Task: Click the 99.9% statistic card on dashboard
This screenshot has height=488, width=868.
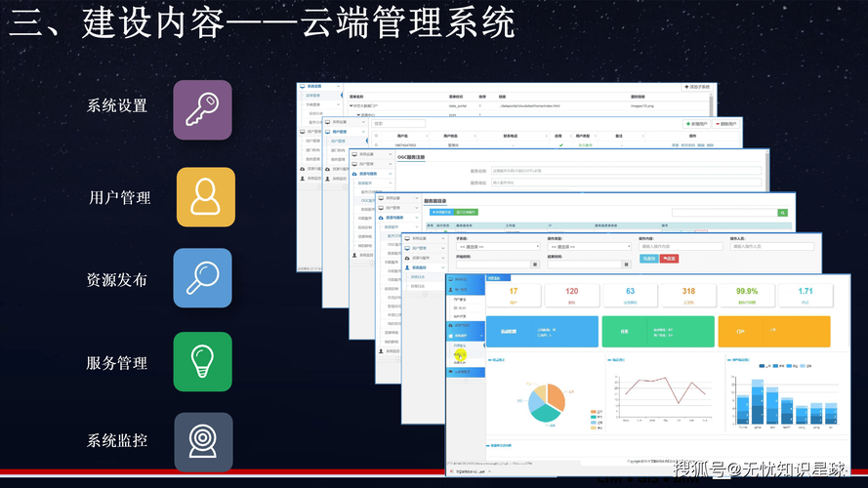Action: coord(747,296)
